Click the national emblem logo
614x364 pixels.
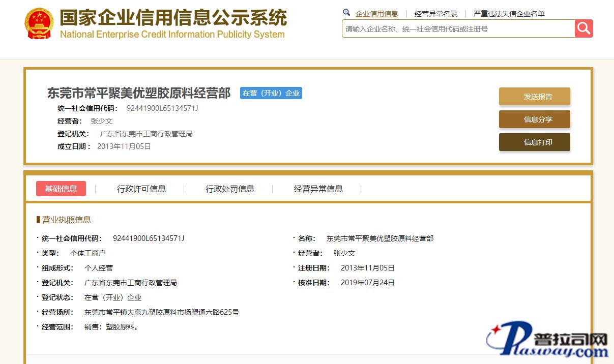coord(39,23)
